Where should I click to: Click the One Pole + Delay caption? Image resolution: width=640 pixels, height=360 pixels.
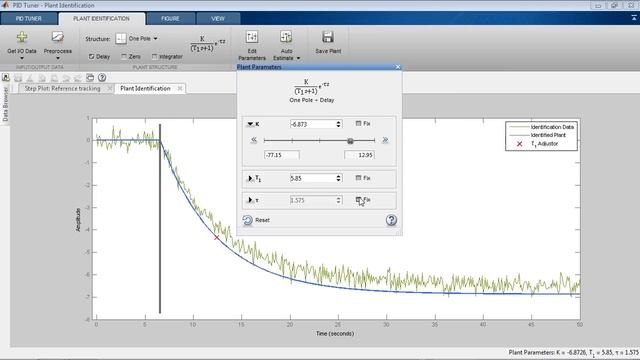tap(311, 100)
